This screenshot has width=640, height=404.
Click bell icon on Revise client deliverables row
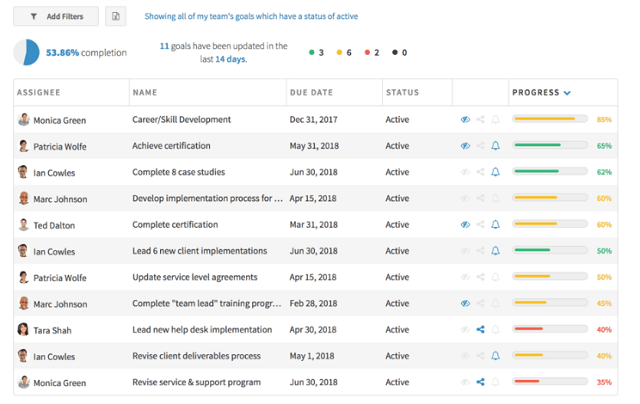coord(496,356)
